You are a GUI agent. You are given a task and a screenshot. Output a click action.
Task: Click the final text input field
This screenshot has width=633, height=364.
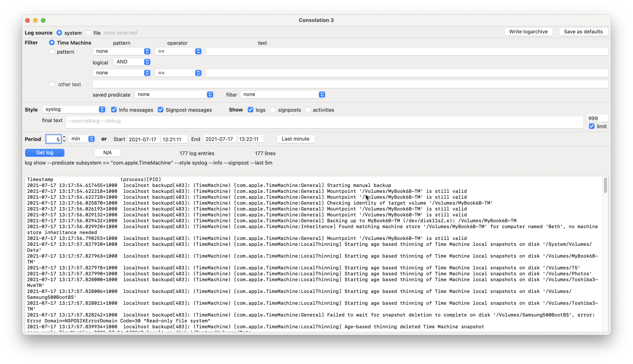coord(324,122)
